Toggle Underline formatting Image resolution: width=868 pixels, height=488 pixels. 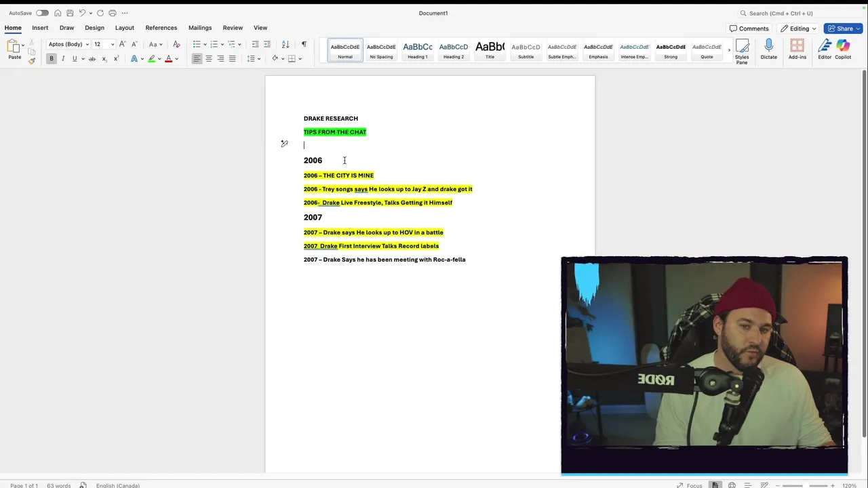[75, 59]
